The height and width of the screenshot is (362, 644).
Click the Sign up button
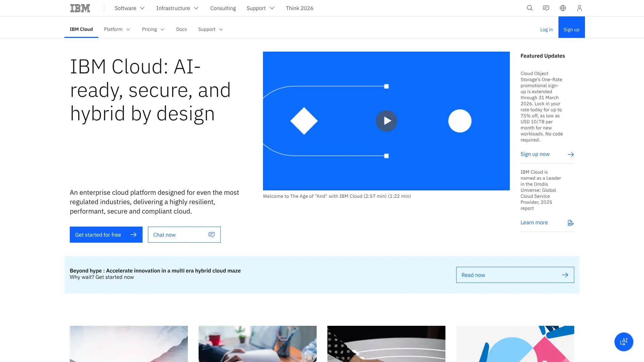tap(572, 27)
